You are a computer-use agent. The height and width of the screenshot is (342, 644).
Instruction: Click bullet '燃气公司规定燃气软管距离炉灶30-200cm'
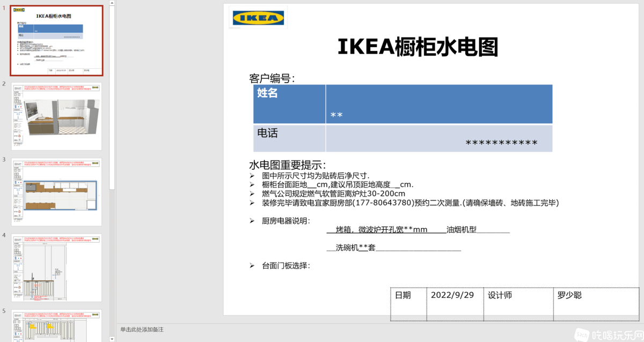[333, 193]
